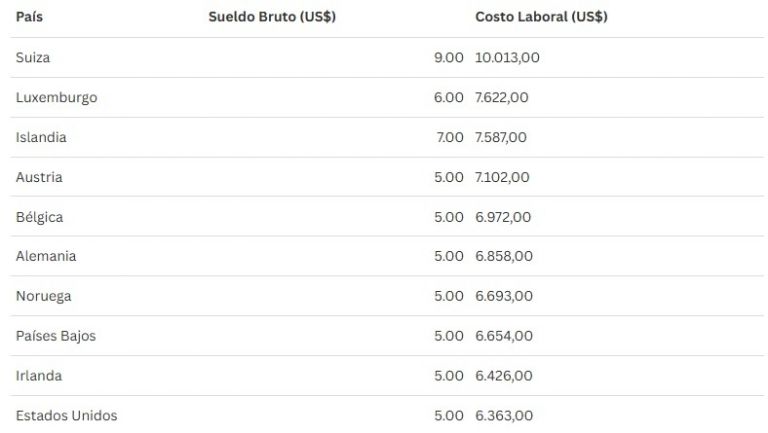The width and height of the screenshot is (768, 433).
Task: Click Islandia's 7.587,00 labor cost
Action: coord(501,137)
